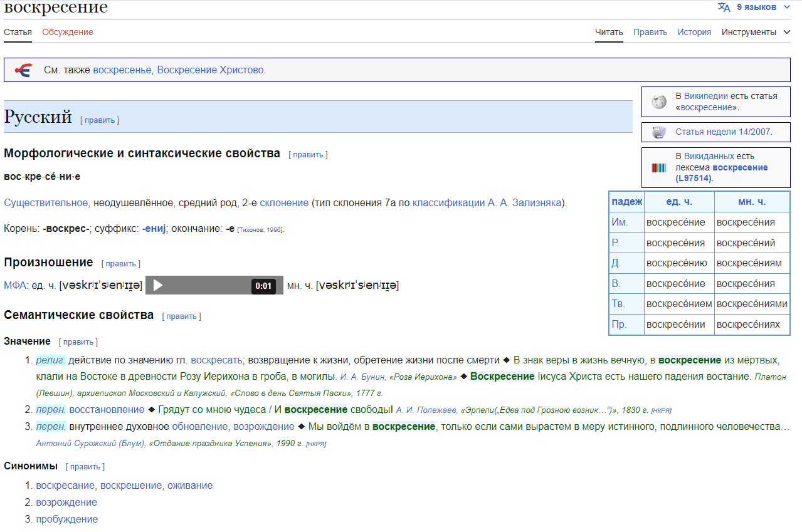
Task: Click the Пр. case link
Action: click(x=619, y=325)
